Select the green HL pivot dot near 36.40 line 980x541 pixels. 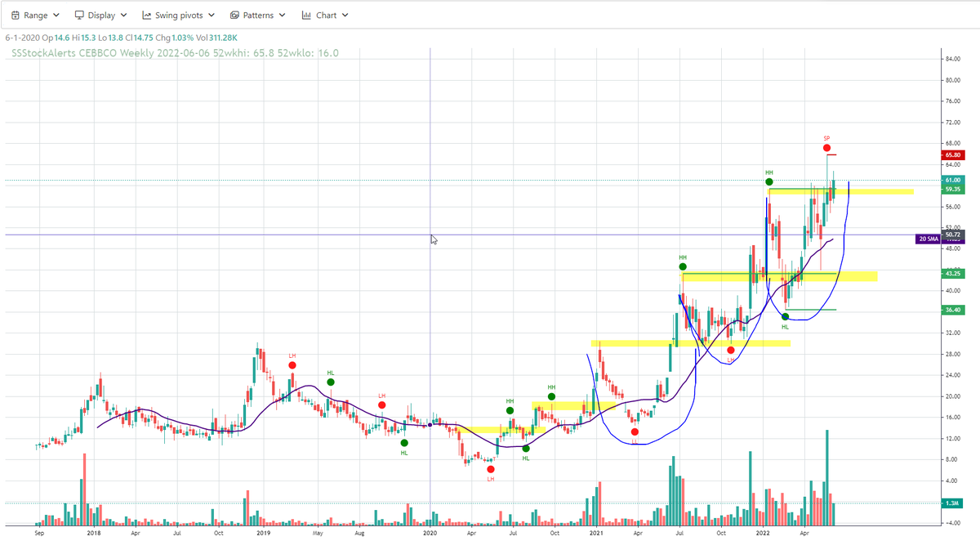click(x=785, y=316)
